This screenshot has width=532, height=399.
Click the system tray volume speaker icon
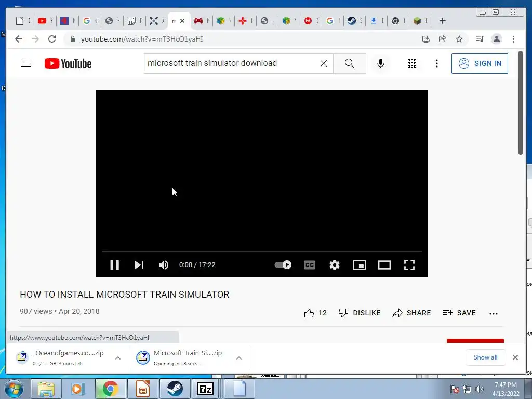click(x=479, y=389)
